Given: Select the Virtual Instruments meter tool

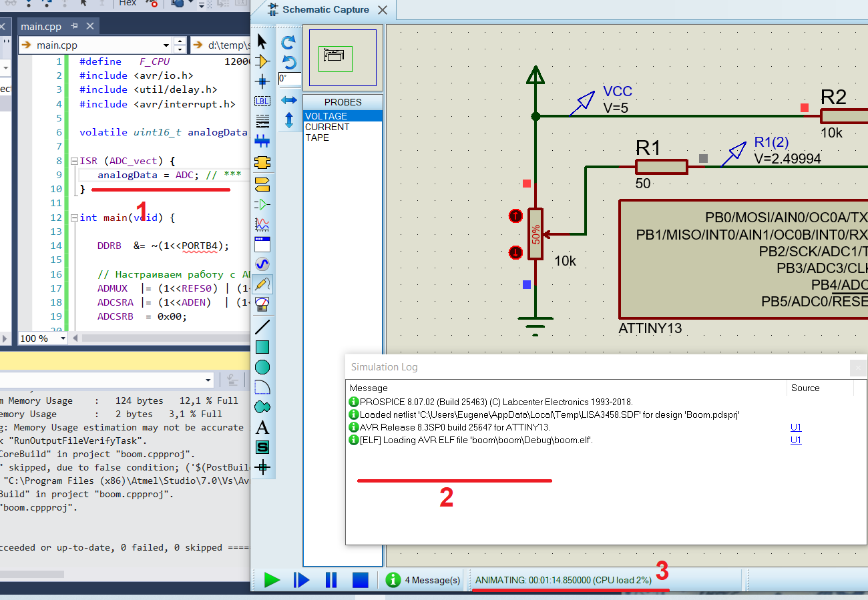Looking at the screenshot, I should [x=262, y=304].
